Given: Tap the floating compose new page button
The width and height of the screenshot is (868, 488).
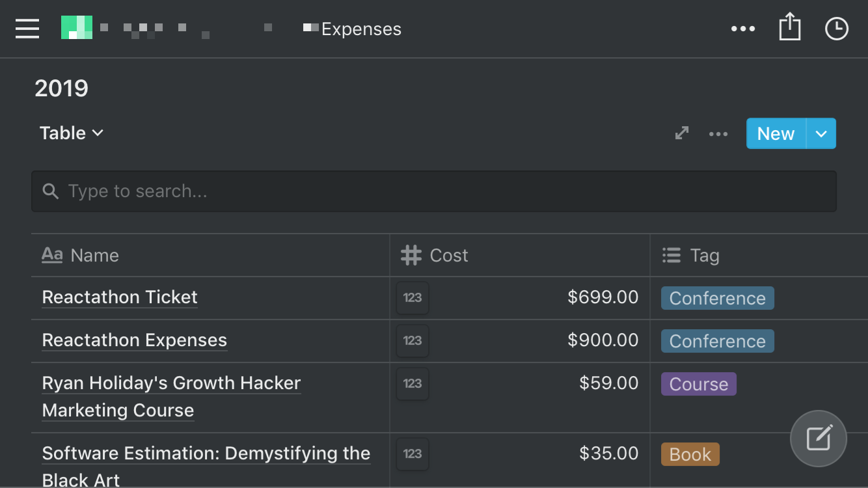Looking at the screenshot, I should [x=818, y=439].
